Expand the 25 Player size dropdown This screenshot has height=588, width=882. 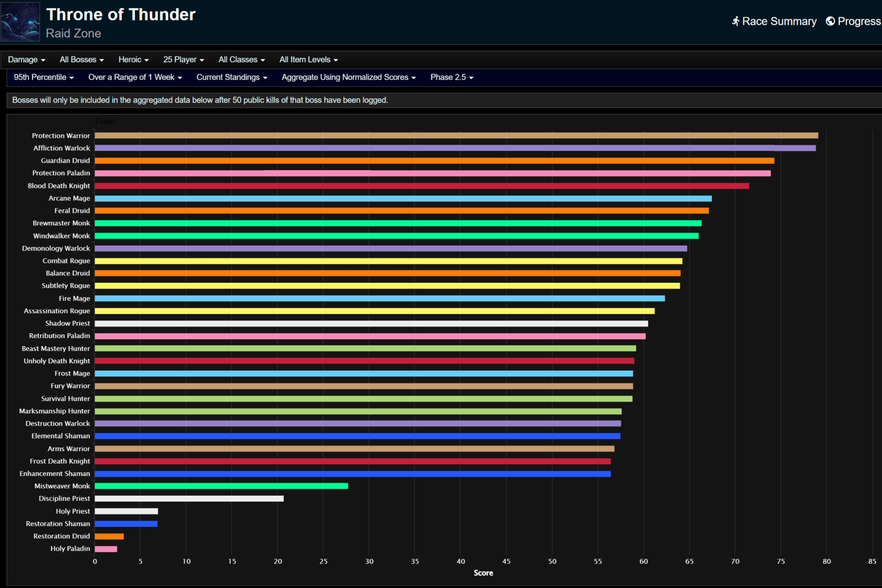tap(184, 60)
